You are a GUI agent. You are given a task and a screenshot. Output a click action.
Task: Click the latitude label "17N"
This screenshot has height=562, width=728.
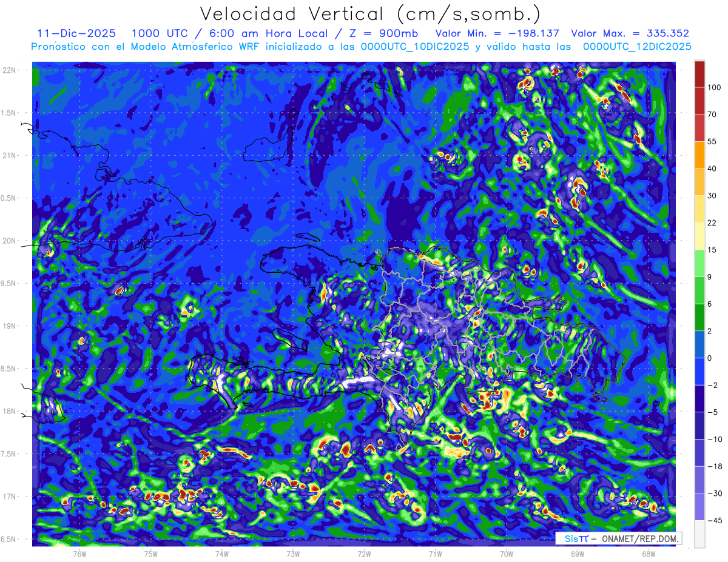coord(10,497)
